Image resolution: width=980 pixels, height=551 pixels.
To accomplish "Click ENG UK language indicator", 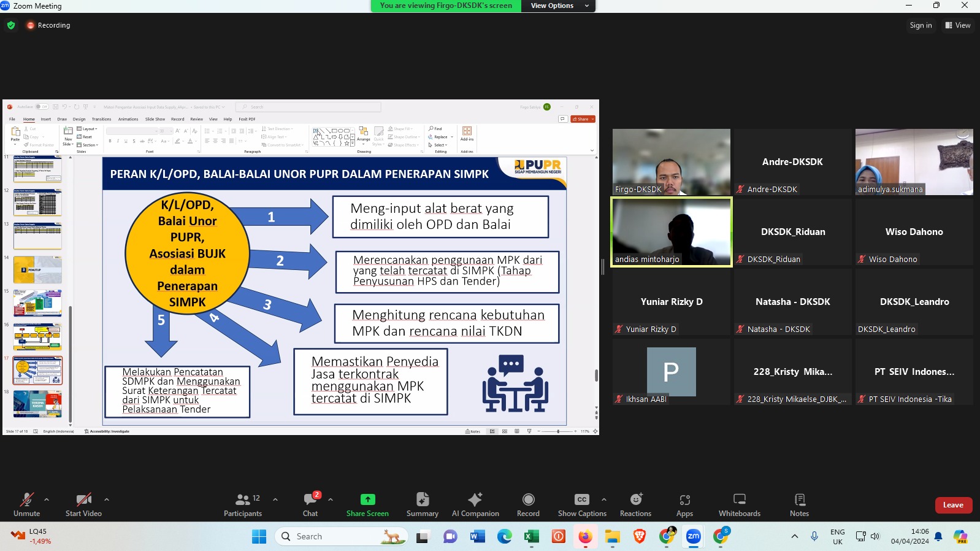I will click(838, 537).
